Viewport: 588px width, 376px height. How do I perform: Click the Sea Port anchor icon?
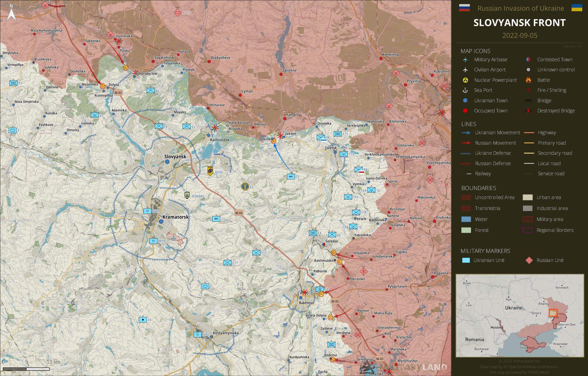click(x=465, y=90)
